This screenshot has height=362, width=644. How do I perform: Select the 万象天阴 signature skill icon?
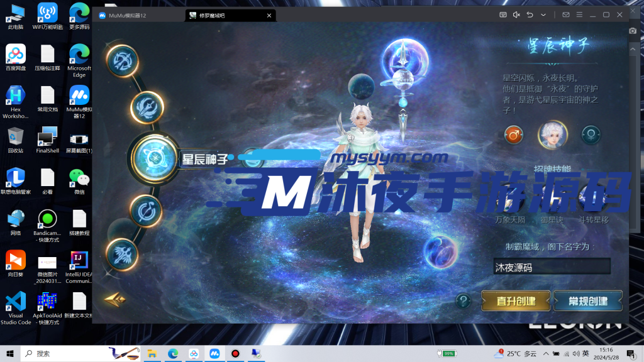pyautogui.click(x=511, y=198)
